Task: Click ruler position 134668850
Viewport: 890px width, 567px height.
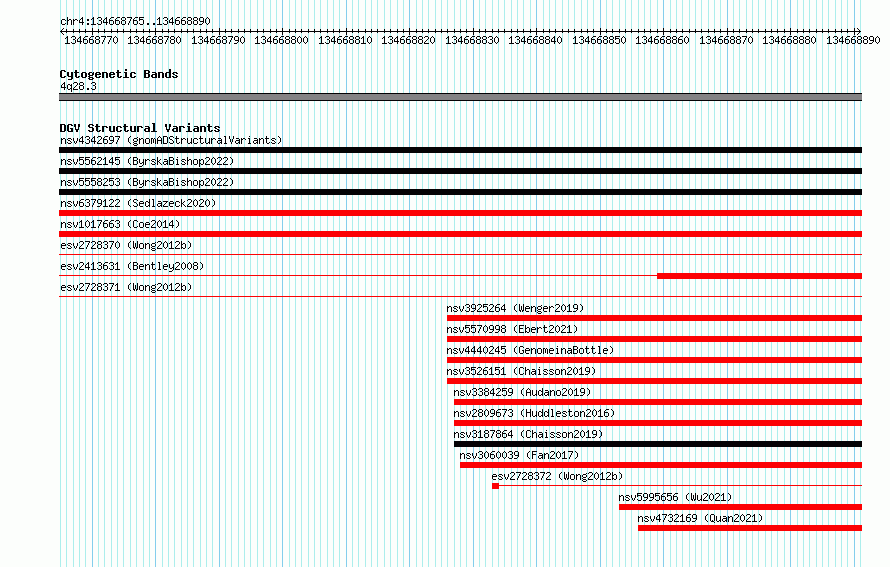Action: [599, 40]
